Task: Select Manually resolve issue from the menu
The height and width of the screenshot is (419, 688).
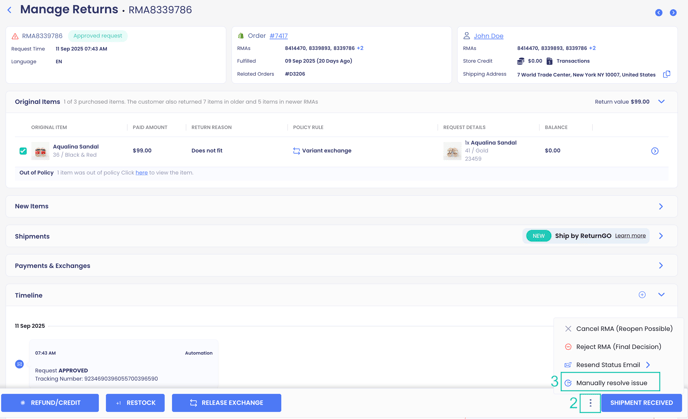Action: (611, 383)
